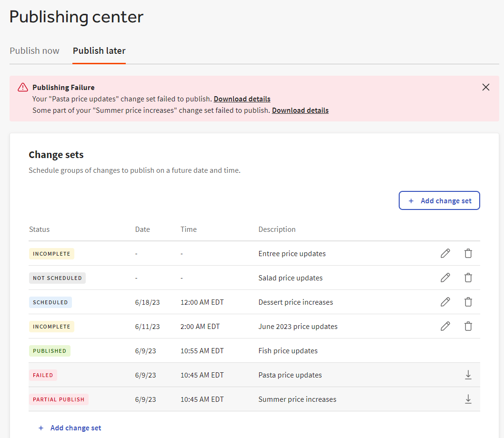Trash the Salad price updates change set

tap(468, 278)
